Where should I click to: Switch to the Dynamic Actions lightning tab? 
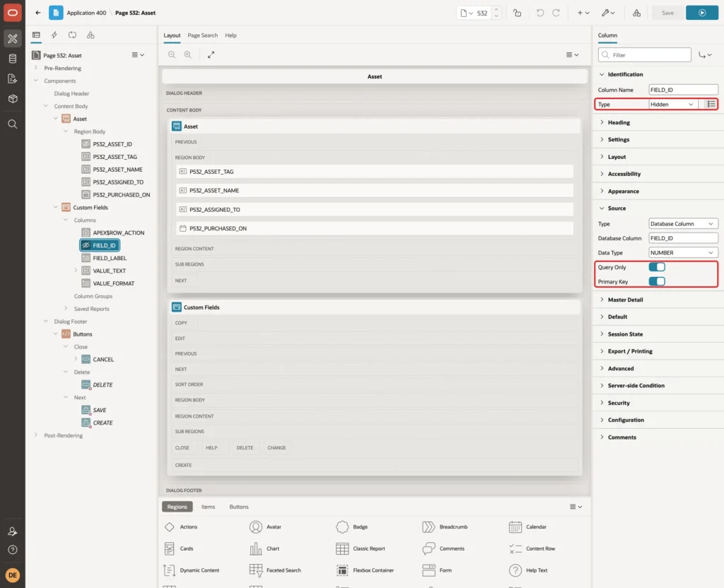coord(54,35)
